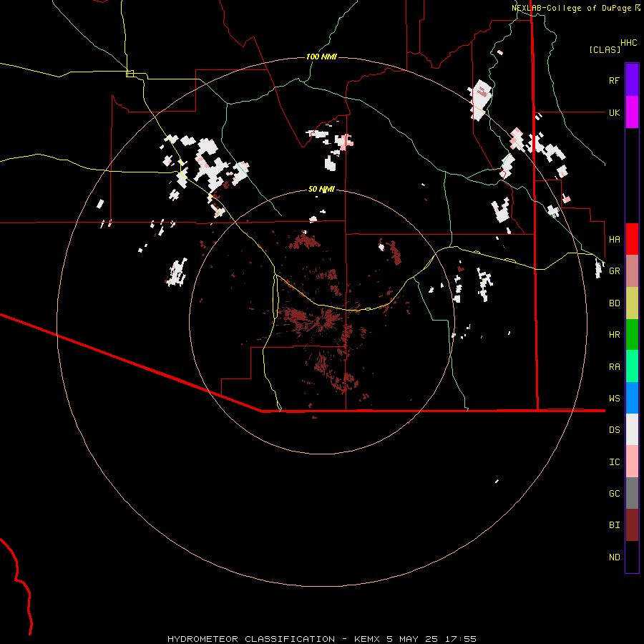Screen dimensions: 644x644
Task: Click the KEMX station identifier
Action: point(367,639)
